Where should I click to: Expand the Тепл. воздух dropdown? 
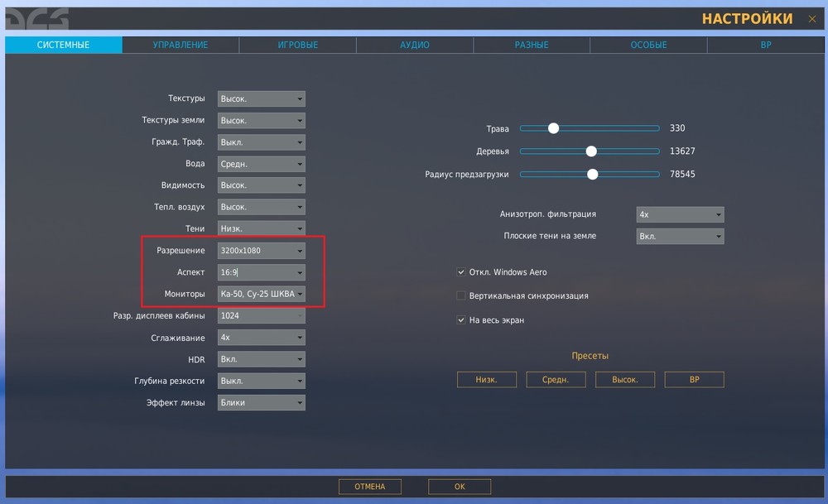[x=262, y=207]
